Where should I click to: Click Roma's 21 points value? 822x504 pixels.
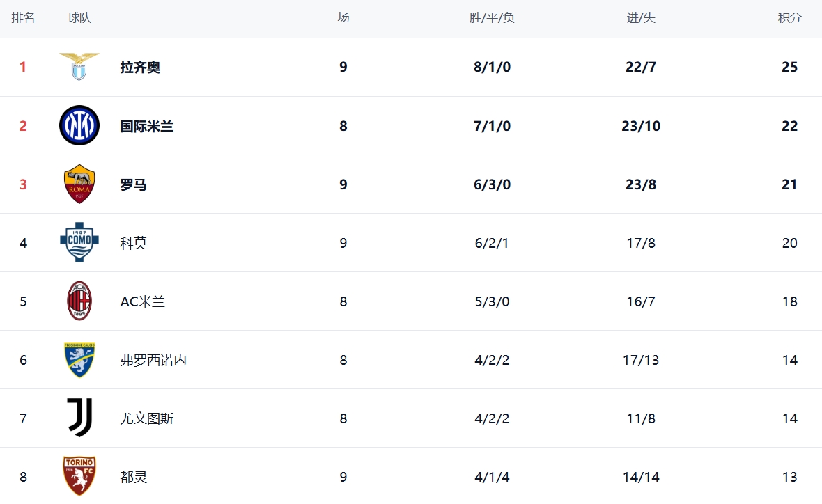coord(789,185)
